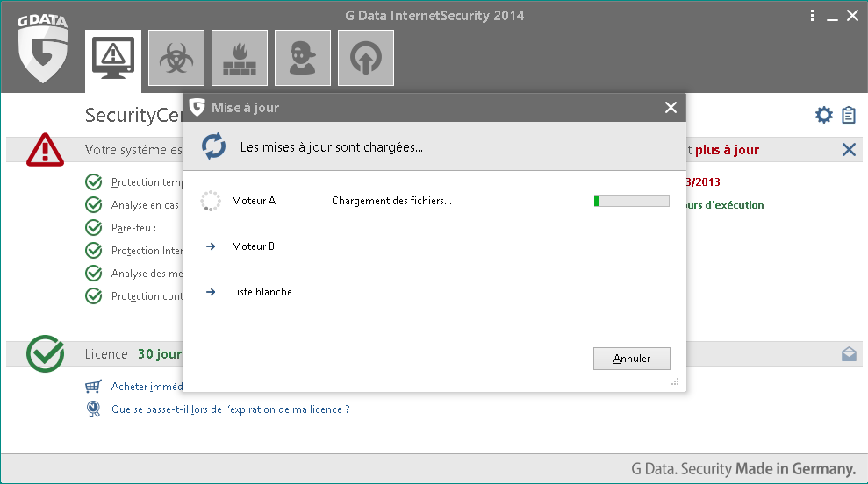Click the 'Moteur B' label
The width and height of the screenshot is (868, 484).
click(253, 246)
